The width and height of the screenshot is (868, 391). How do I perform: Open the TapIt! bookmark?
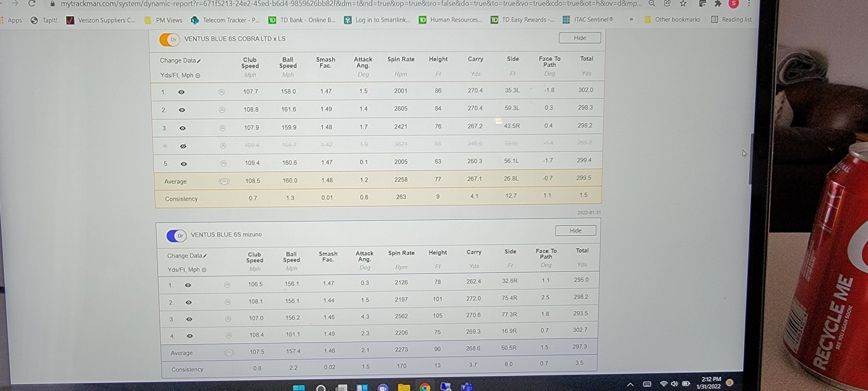click(44, 20)
